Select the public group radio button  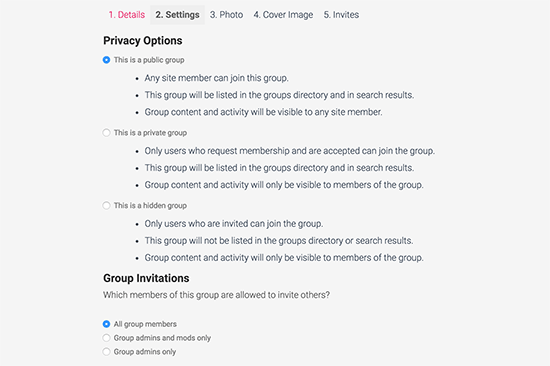(106, 60)
